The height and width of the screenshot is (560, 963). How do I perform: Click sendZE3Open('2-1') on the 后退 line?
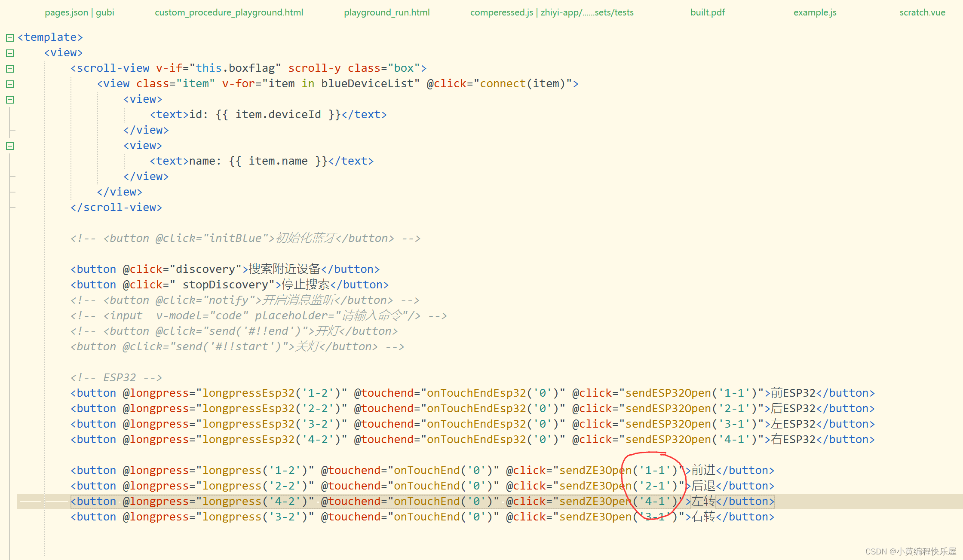click(x=619, y=486)
